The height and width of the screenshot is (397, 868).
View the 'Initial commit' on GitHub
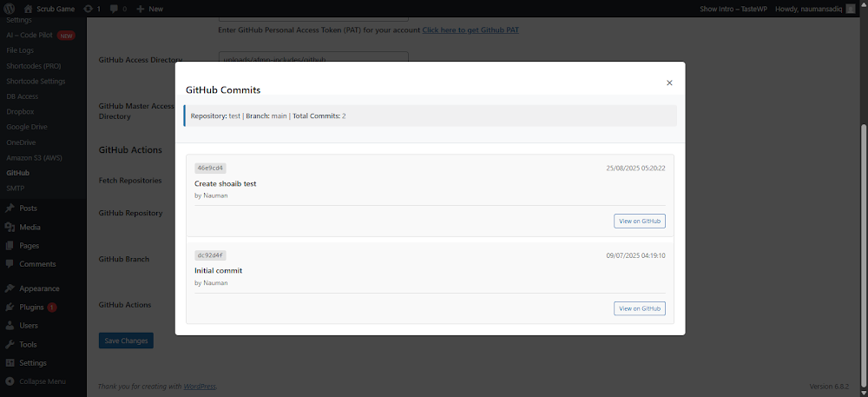click(639, 308)
